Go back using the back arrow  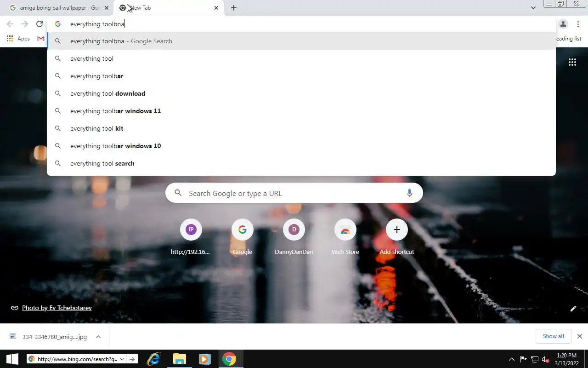coord(10,24)
